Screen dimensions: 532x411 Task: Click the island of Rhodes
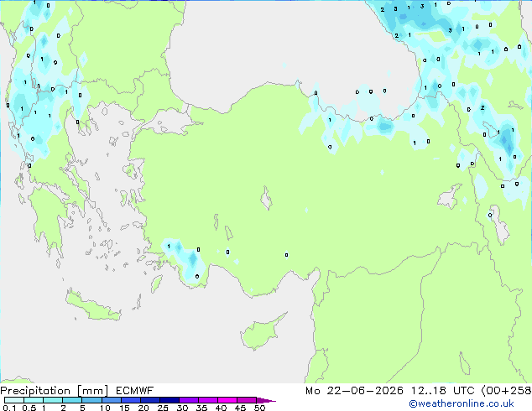click(156, 284)
